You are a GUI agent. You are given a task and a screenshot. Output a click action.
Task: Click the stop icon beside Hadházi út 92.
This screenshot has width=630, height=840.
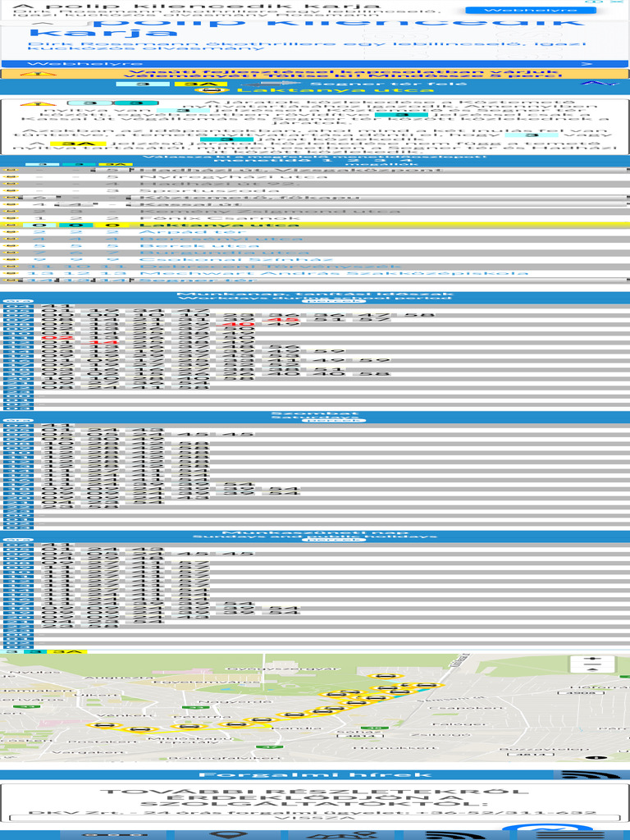(11, 184)
